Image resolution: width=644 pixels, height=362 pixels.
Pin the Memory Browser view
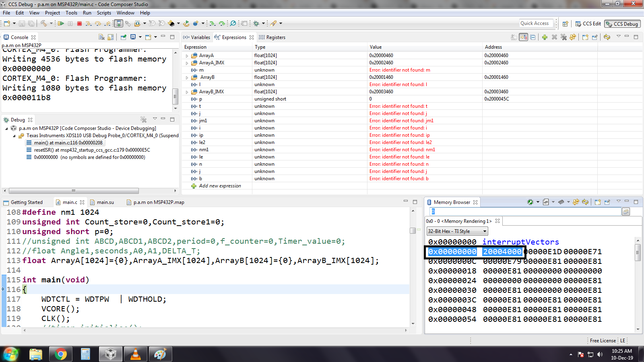click(607, 202)
